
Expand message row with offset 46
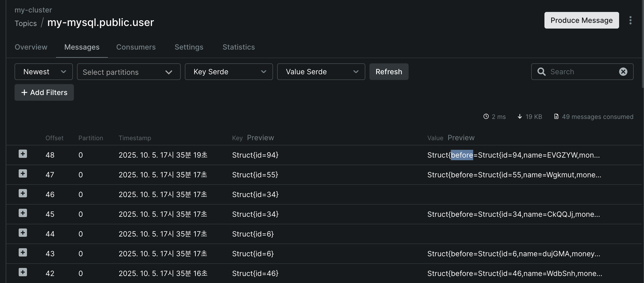pyautogui.click(x=23, y=193)
